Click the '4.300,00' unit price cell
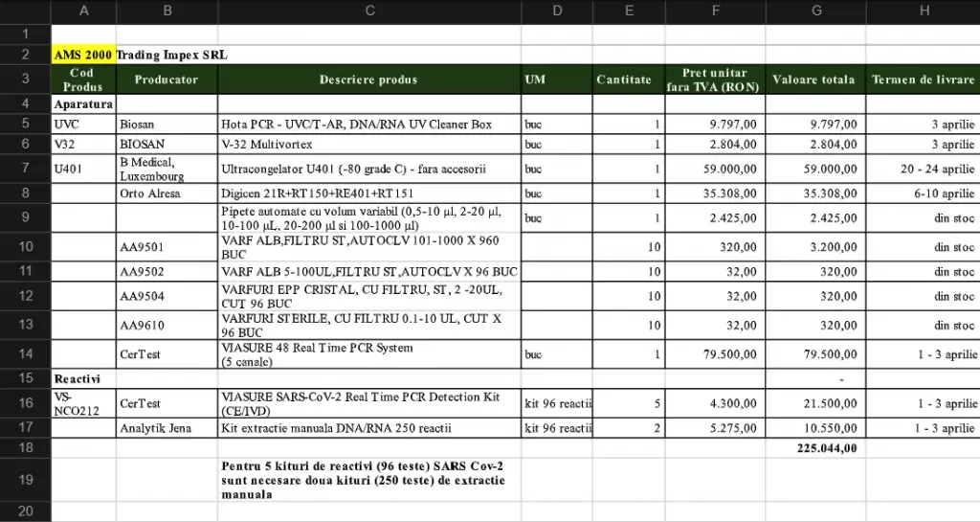The width and height of the screenshot is (980, 522). (716, 403)
